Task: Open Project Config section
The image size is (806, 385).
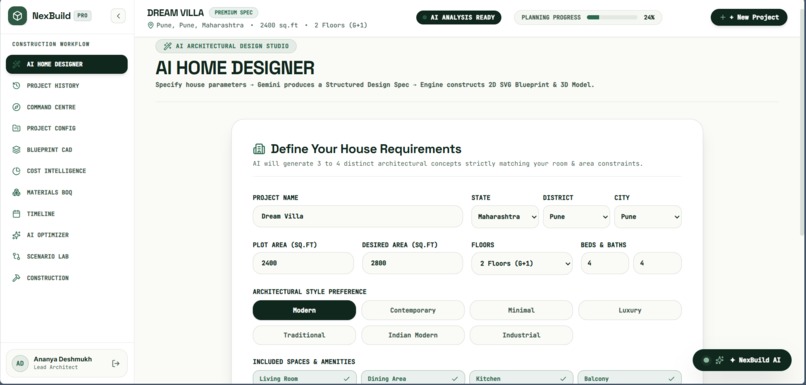Action: [67, 128]
